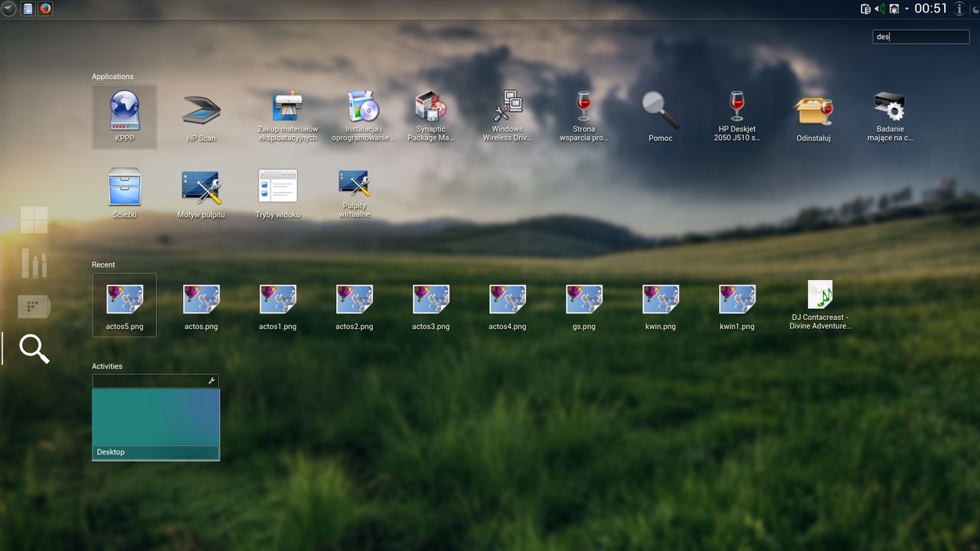
Task: Launch HP Scan
Action: [201, 116]
